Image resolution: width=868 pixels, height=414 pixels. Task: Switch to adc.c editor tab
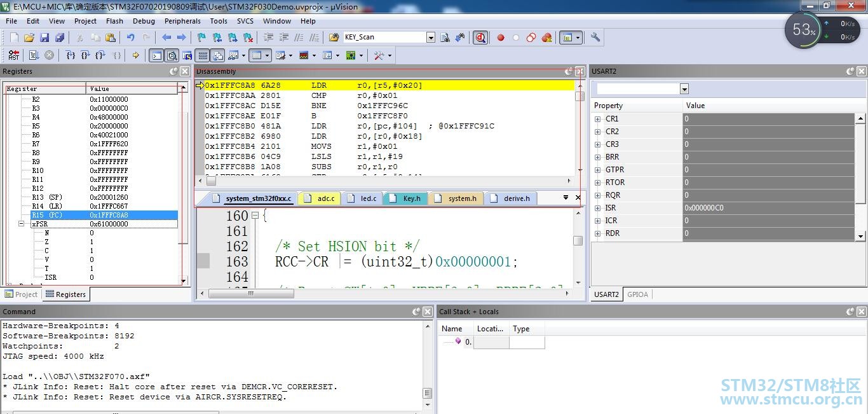click(x=320, y=198)
